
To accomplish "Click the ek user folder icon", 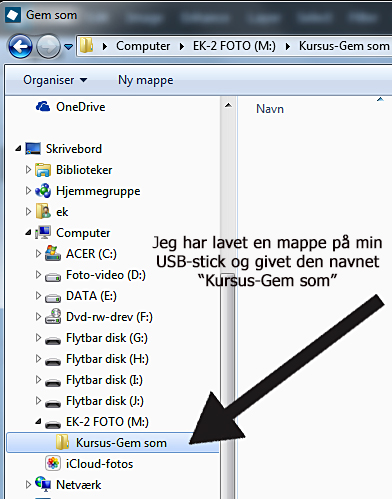I will point(43,211).
